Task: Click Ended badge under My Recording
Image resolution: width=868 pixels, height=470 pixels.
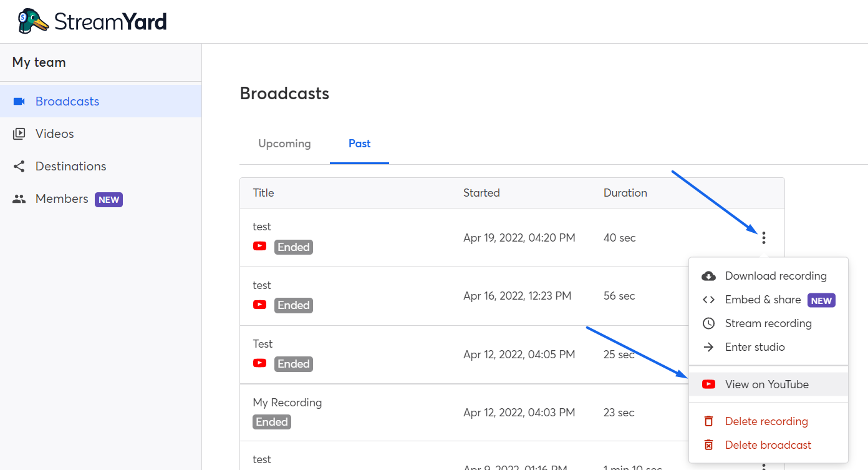Action: click(x=272, y=422)
